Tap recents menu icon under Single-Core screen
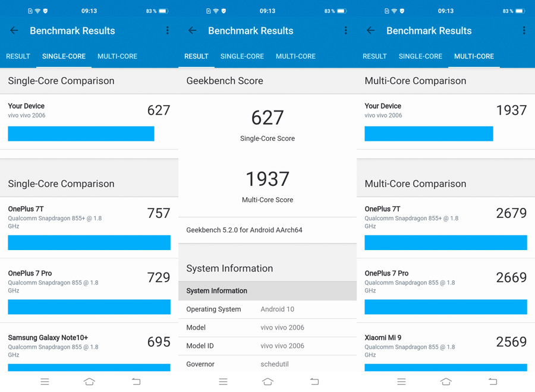The image size is (535, 392). (45, 382)
